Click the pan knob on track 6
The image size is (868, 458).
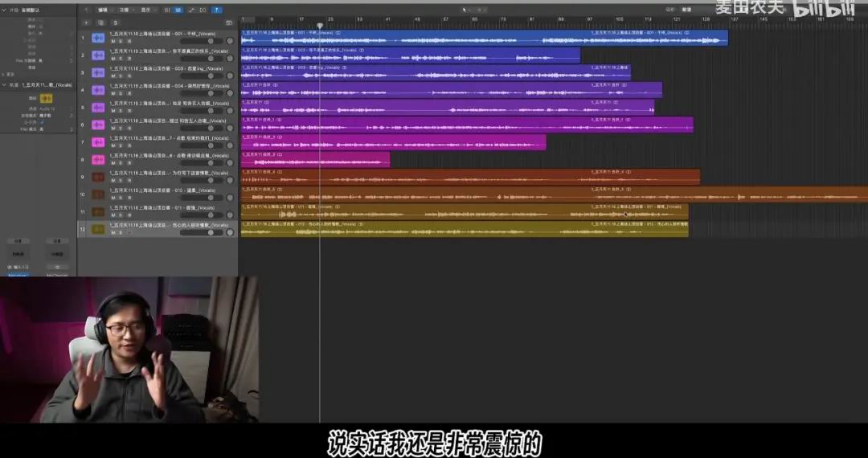coord(230,128)
